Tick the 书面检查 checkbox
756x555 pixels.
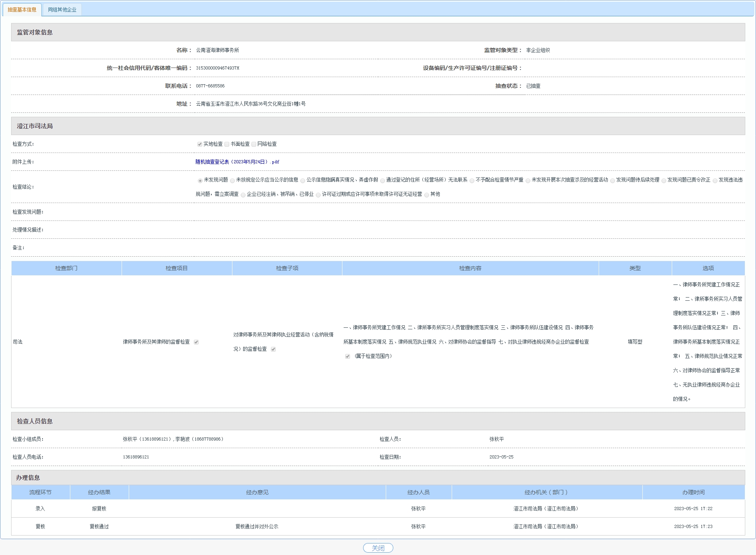click(227, 144)
